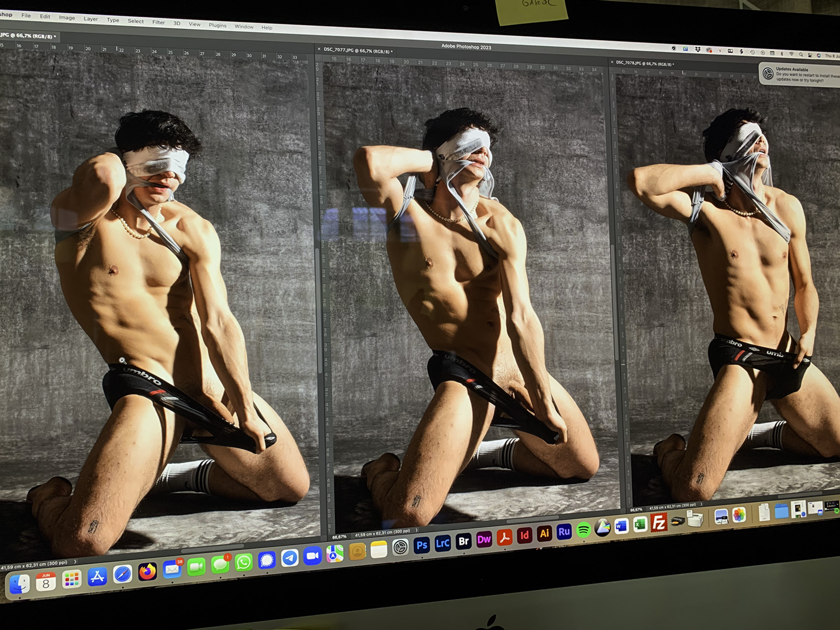Close the DSC_7077.JPG document tab

click(319, 49)
